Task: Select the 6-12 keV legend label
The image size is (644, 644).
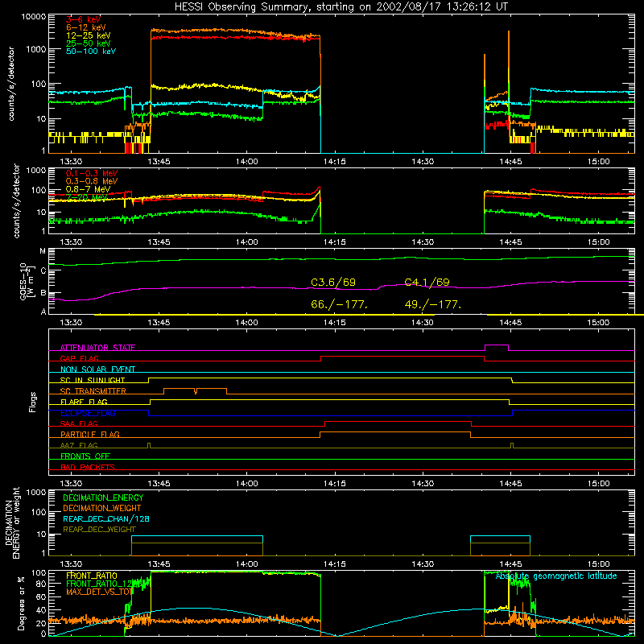Action: [x=85, y=27]
